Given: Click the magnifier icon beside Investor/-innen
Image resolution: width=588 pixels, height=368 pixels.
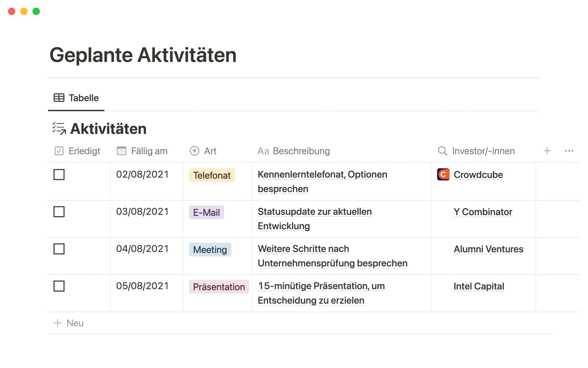Looking at the screenshot, I should click(x=442, y=151).
